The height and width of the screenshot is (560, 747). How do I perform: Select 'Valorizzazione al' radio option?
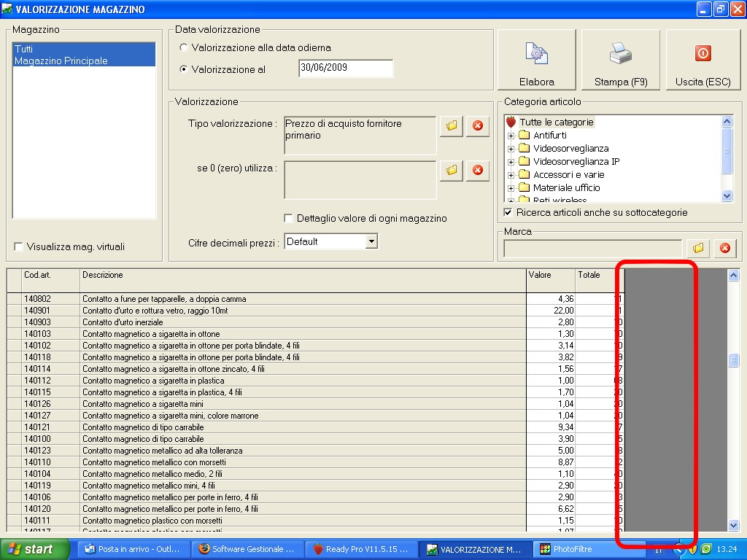183,69
